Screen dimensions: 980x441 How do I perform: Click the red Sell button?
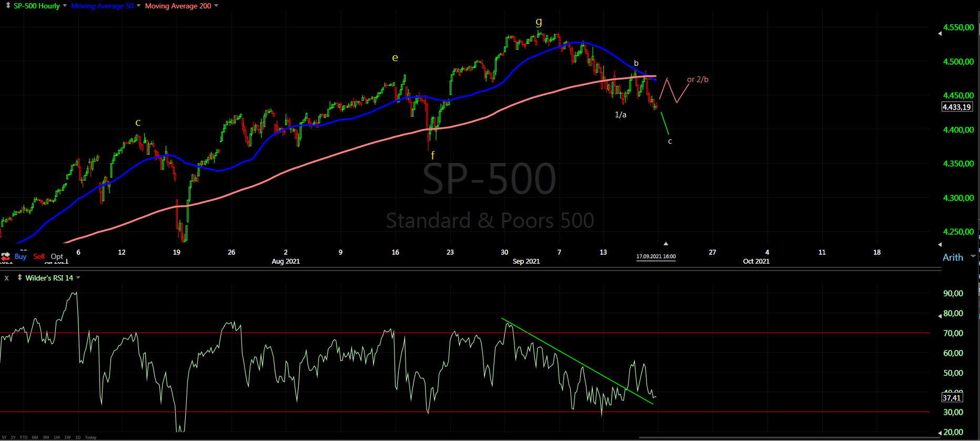[39, 256]
